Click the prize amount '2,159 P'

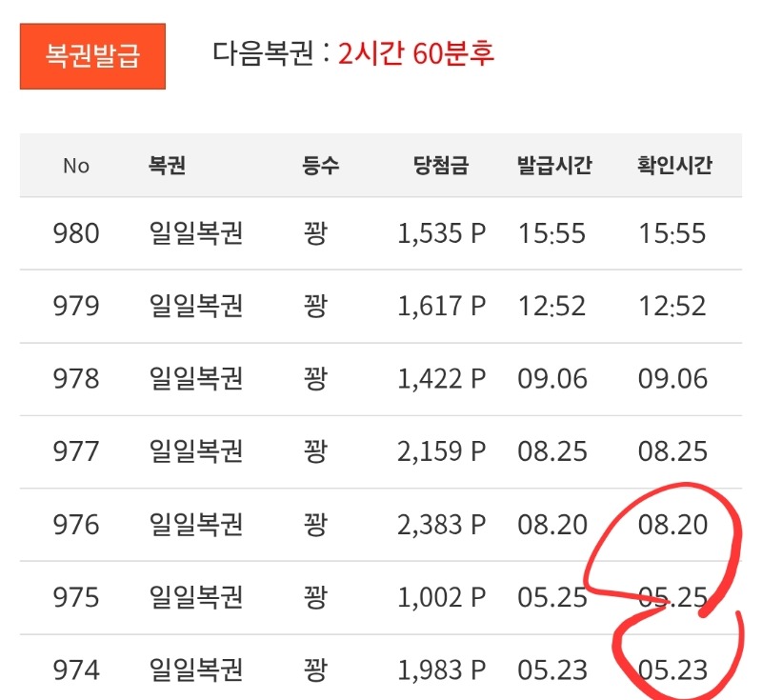441,452
